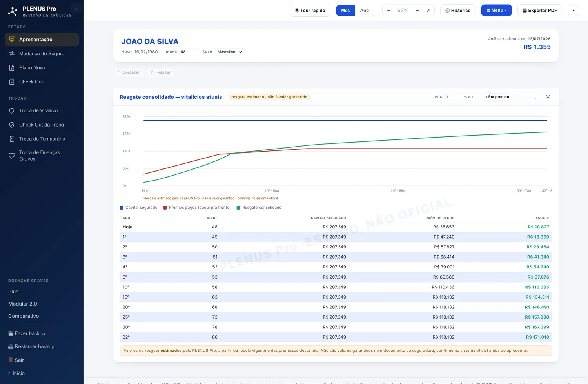The image size is (588, 384).
Task: Toggle Prêmios pagos legend swatch
Action: [x=165, y=208]
